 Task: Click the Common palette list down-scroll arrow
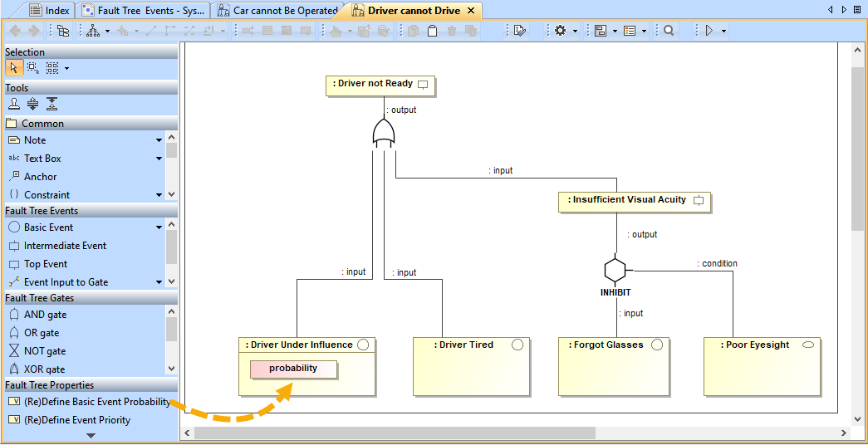click(x=171, y=194)
